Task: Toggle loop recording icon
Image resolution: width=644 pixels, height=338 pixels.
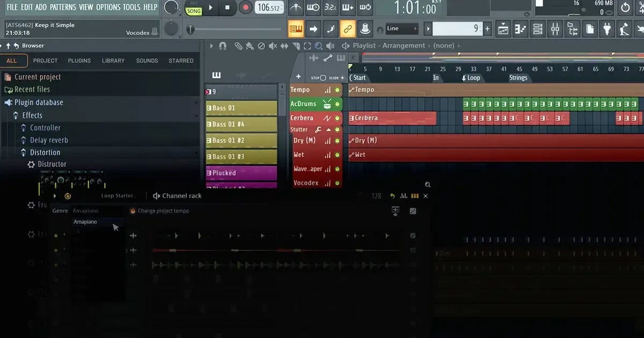Action: (x=365, y=8)
